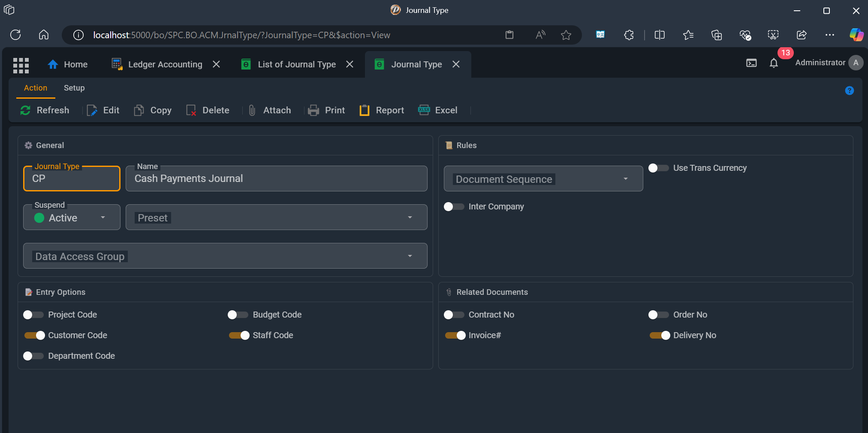This screenshot has width=868, height=433.
Task: Open browser tab actions icon
Action: pyautogui.click(x=9, y=10)
